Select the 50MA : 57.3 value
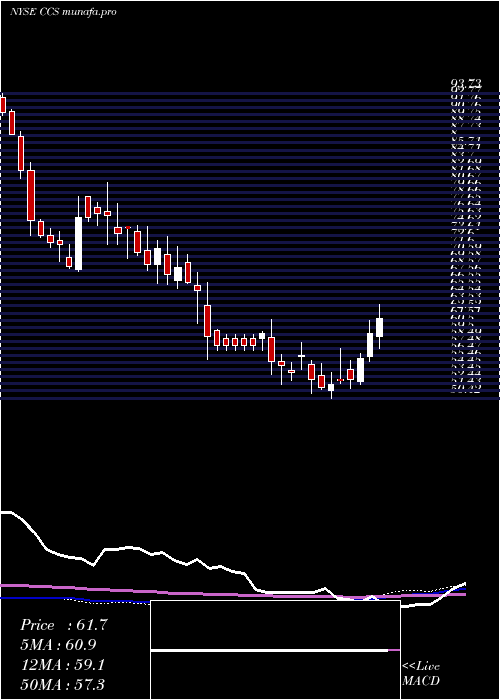500x700 pixels. [63, 685]
